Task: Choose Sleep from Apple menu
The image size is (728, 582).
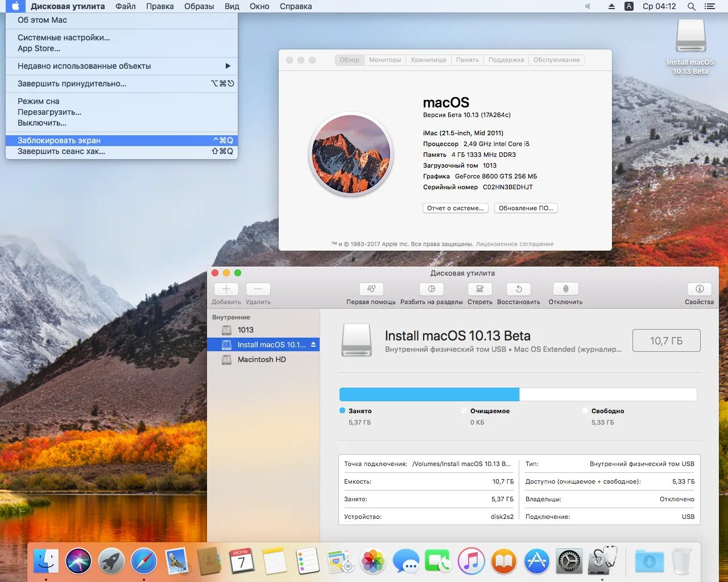Action: pos(122,101)
